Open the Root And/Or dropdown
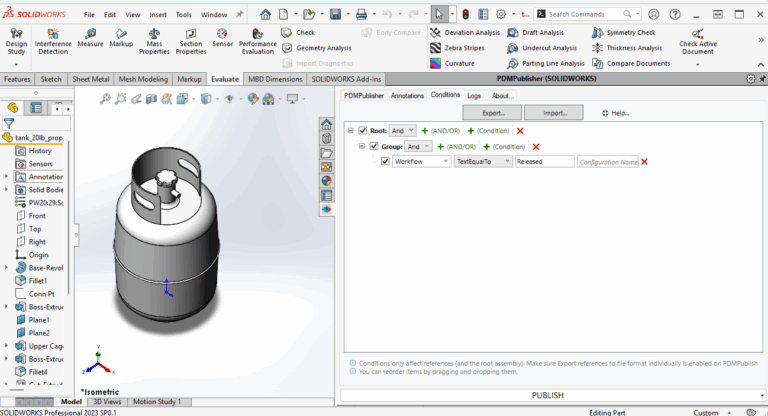 click(x=403, y=131)
